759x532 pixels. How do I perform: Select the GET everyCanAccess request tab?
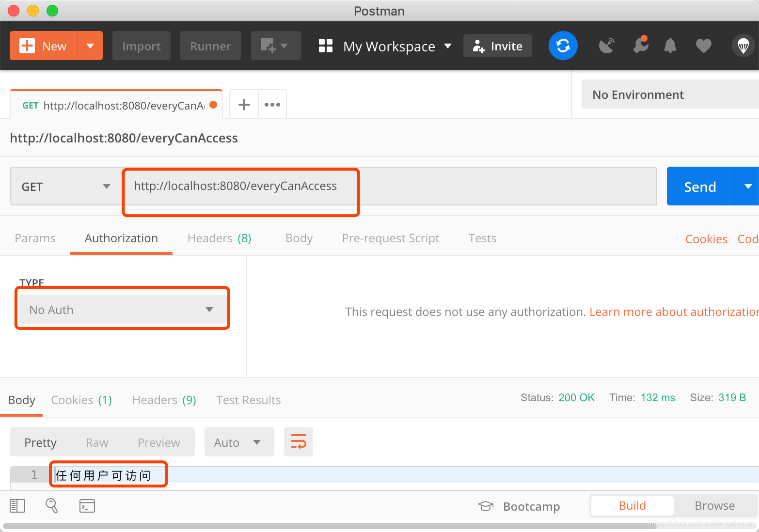point(116,105)
